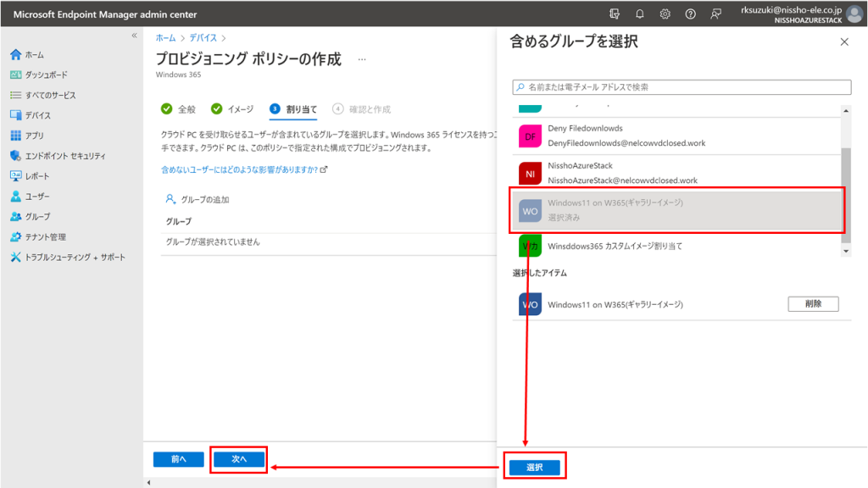
Task: Open デバイス in sidebar
Action: [x=31, y=115]
